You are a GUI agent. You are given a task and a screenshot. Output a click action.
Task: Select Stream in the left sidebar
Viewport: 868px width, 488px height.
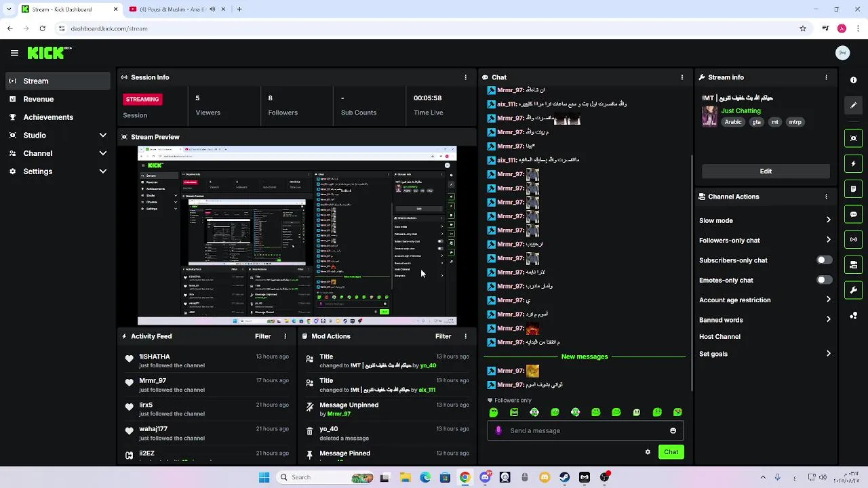coord(57,81)
